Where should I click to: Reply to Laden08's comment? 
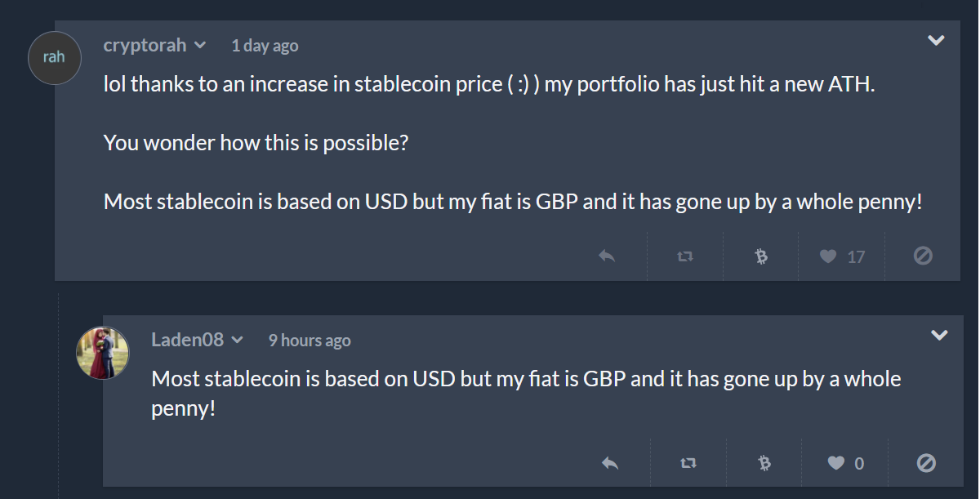(x=610, y=463)
